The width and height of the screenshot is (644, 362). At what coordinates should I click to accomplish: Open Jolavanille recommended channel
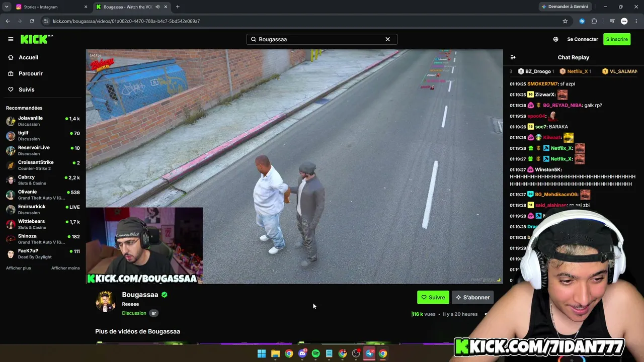pyautogui.click(x=43, y=121)
